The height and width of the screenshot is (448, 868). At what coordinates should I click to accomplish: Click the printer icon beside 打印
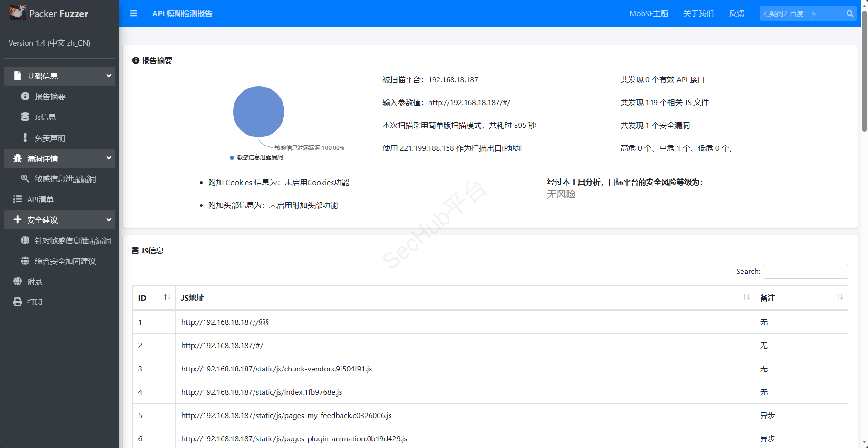(x=18, y=302)
